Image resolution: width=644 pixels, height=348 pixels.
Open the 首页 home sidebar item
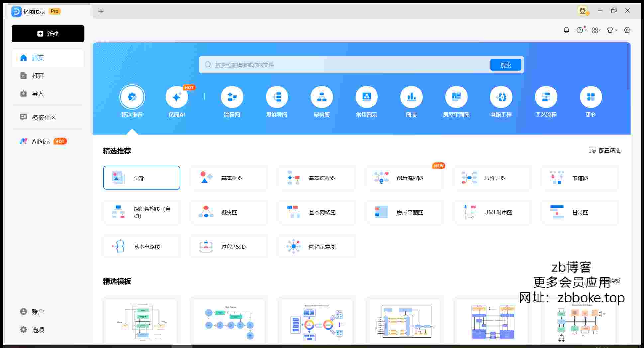point(48,58)
